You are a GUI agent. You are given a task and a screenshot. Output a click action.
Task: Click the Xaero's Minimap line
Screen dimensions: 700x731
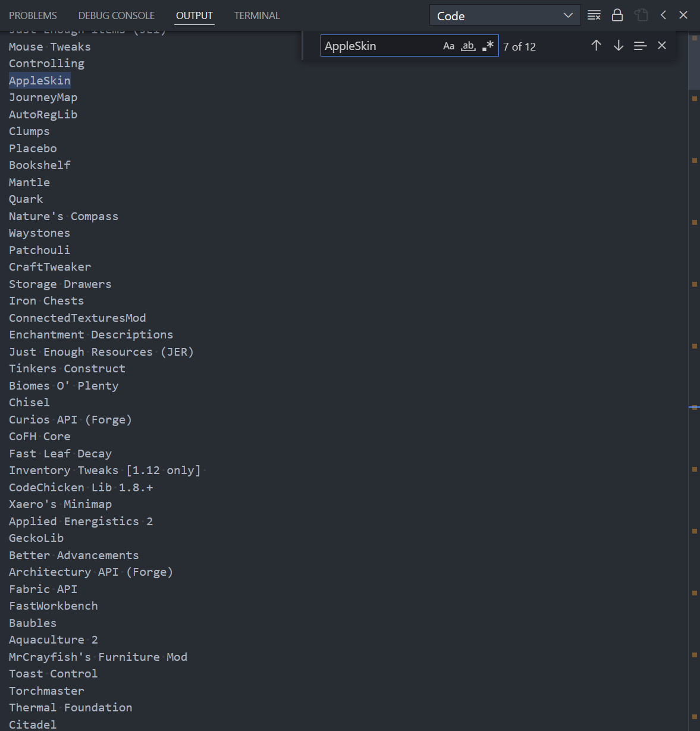[x=60, y=504]
